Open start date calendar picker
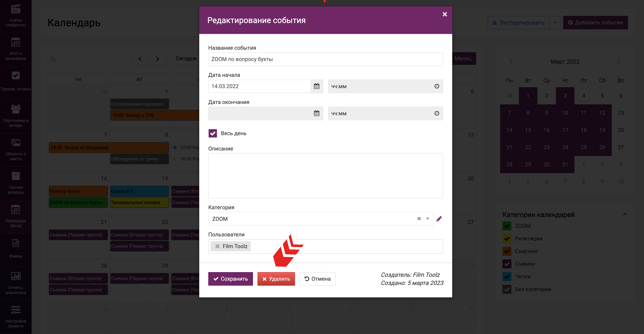The height and width of the screenshot is (334, 644). pyautogui.click(x=316, y=86)
